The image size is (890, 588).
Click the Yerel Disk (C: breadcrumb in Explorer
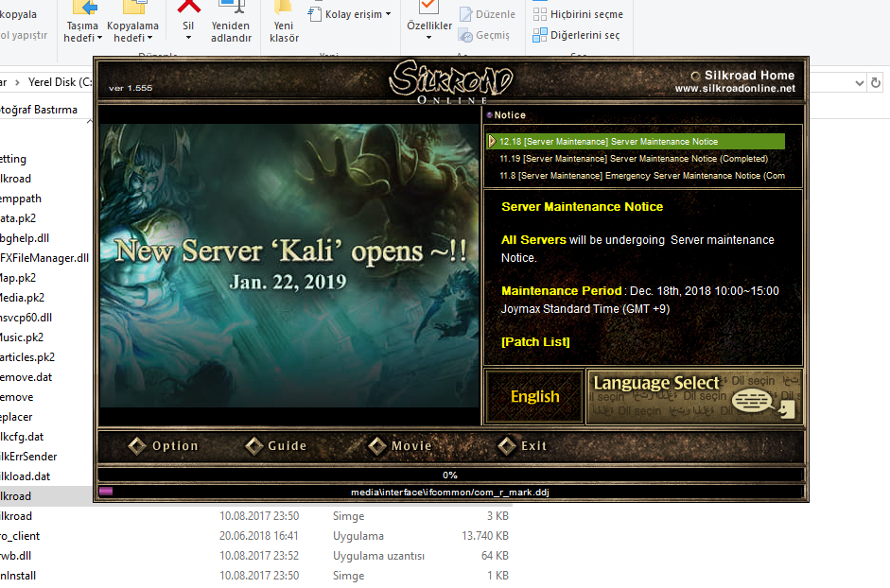point(61,82)
